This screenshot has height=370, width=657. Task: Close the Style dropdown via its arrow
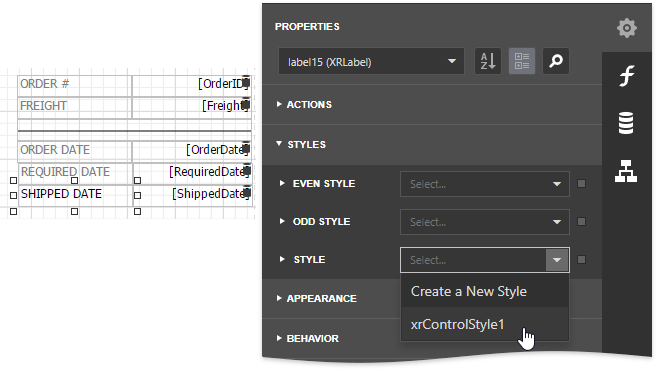(557, 260)
